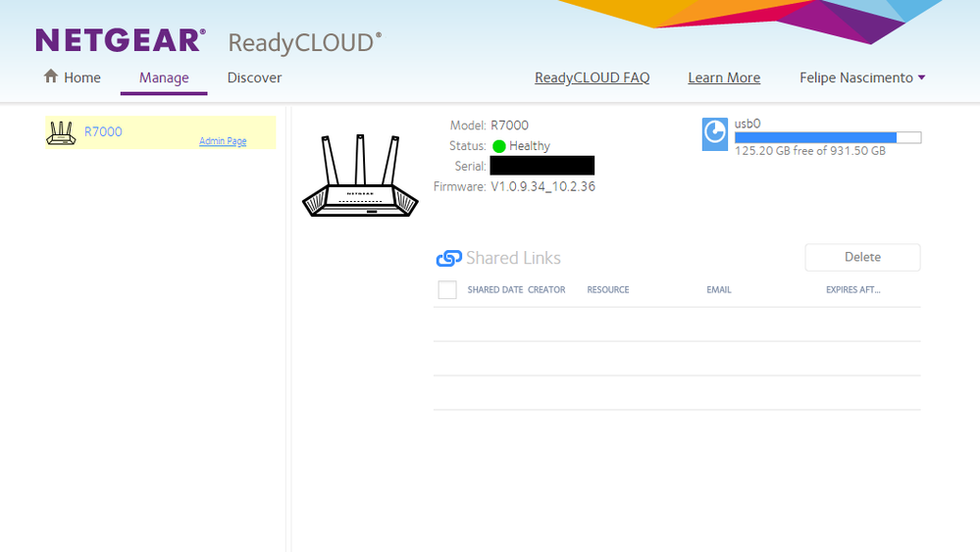Image resolution: width=980 pixels, height=552 pixels.
Task: Toggle the select-all shared links checkbox
Action: (447, 290)
